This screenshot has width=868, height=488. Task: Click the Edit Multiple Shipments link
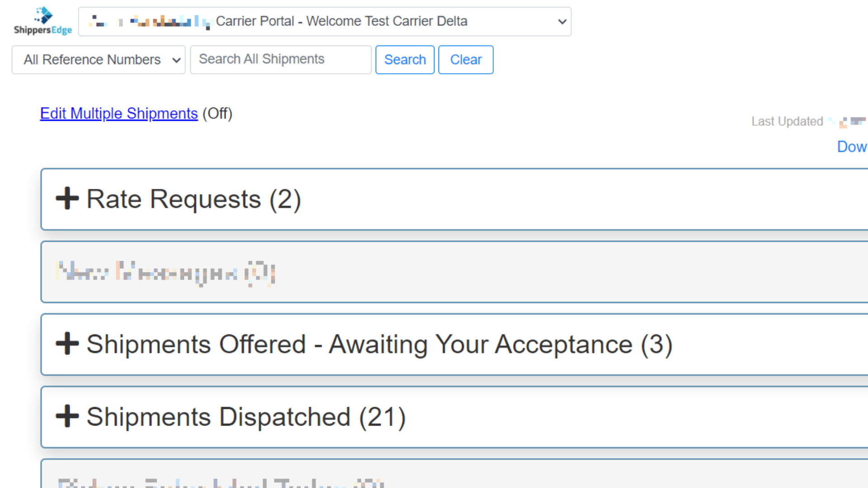pos(118,113)
